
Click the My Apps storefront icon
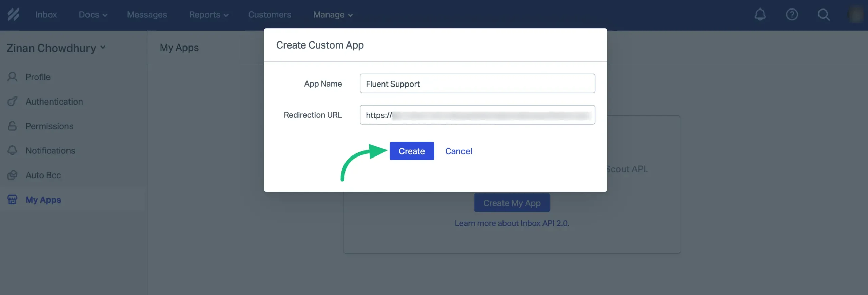click(x=13, y=199)
